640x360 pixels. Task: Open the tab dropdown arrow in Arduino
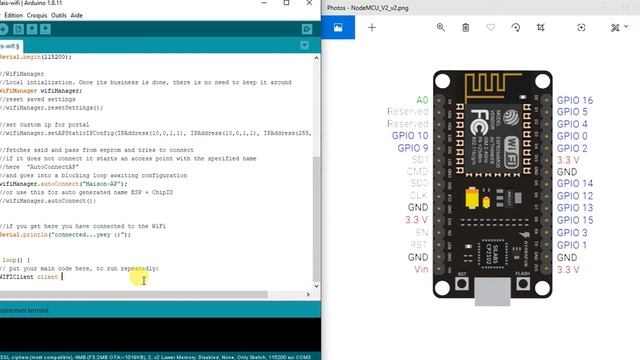[x=304, y=45]
